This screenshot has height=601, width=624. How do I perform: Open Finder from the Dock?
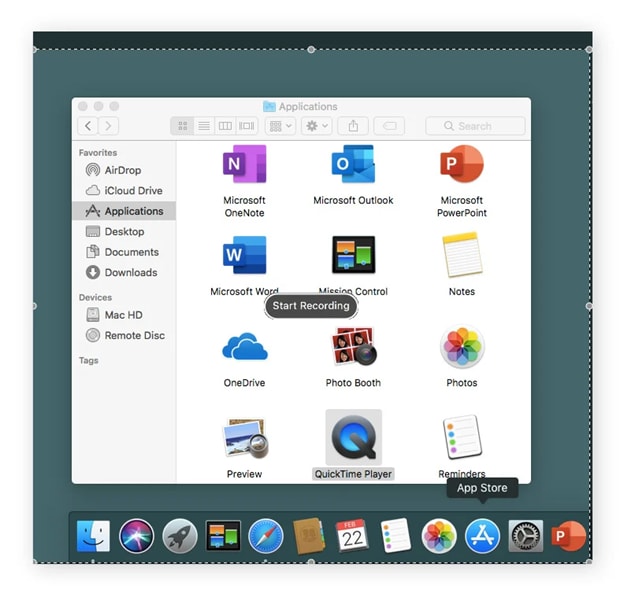93,536
